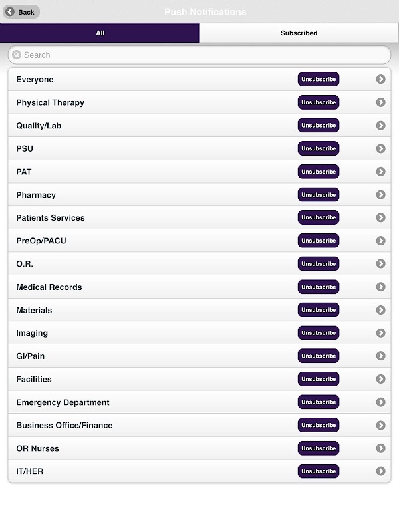The height and width of the screenshot is (532, 399).
Task: Unsubscribe from PSU notifications
Action: (319, 149)
